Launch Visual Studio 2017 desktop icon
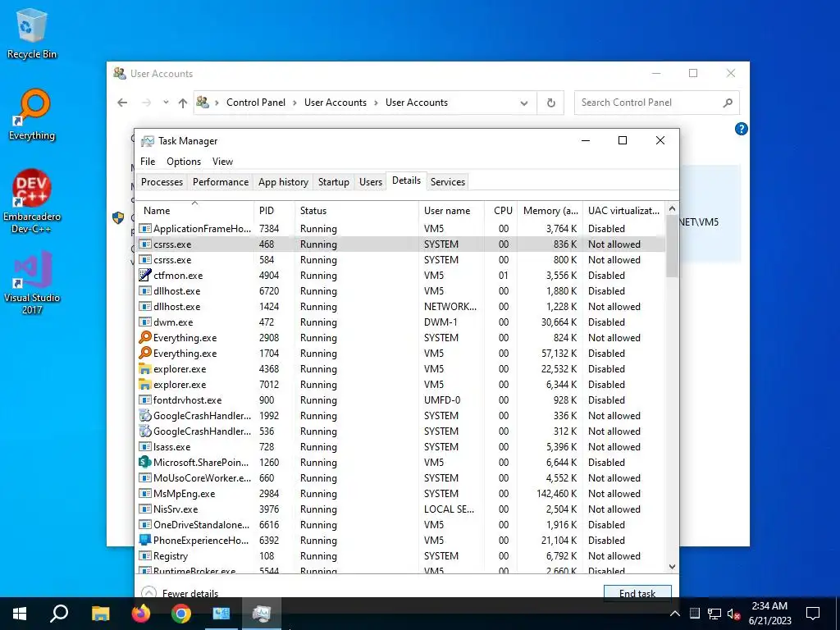 (x=32, y=282)
